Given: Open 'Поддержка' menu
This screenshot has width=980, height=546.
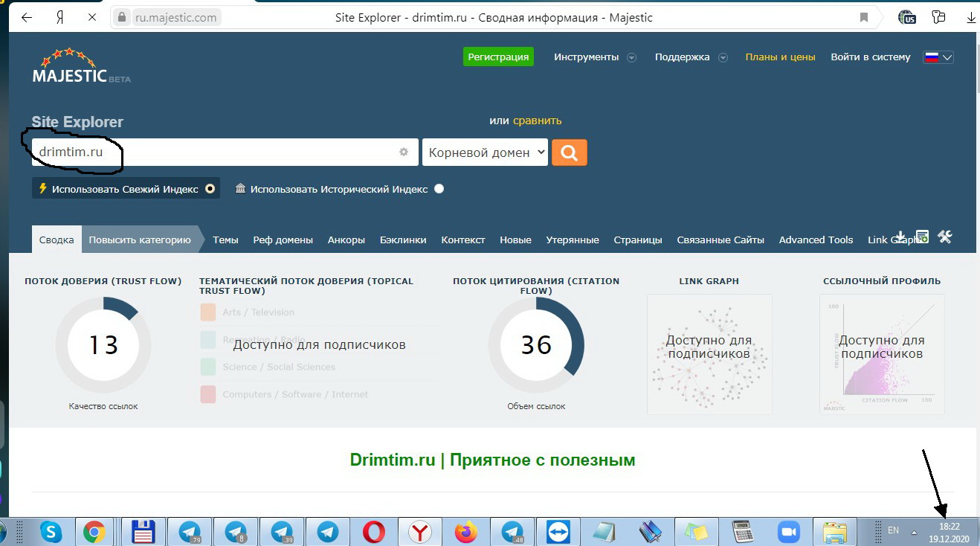Looking at the screenshot, I should pyautogui.click(x=682, y=57).
